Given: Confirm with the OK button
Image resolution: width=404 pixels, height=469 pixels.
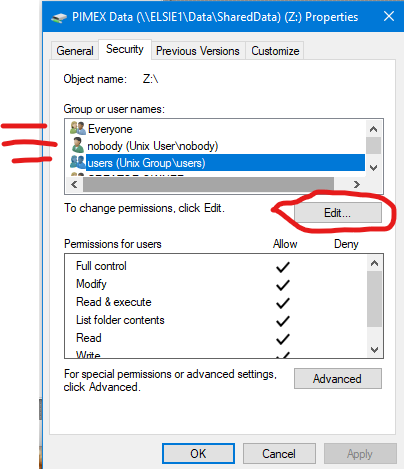Looking at the screenshot, I should tap(198, 453).
